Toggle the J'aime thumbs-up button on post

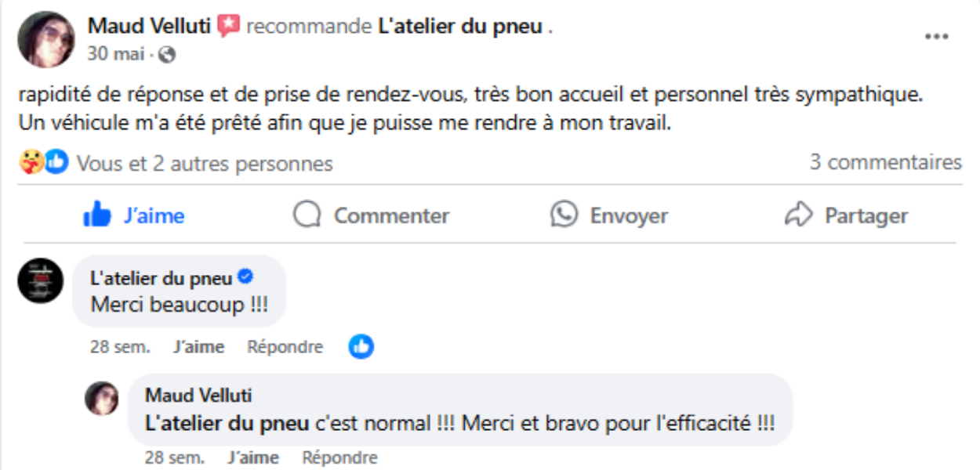[x=134, y=215]
